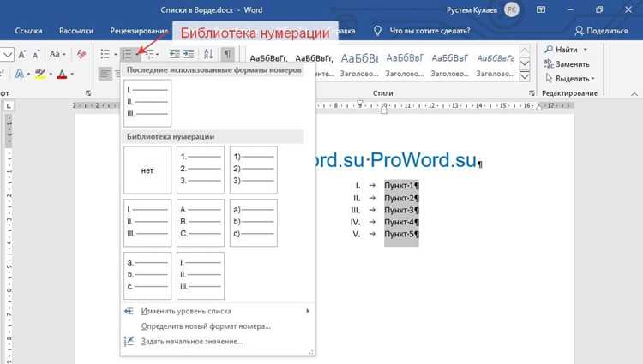Click the Align Left icon
The image size is (643, 364).
pos(105,75)
